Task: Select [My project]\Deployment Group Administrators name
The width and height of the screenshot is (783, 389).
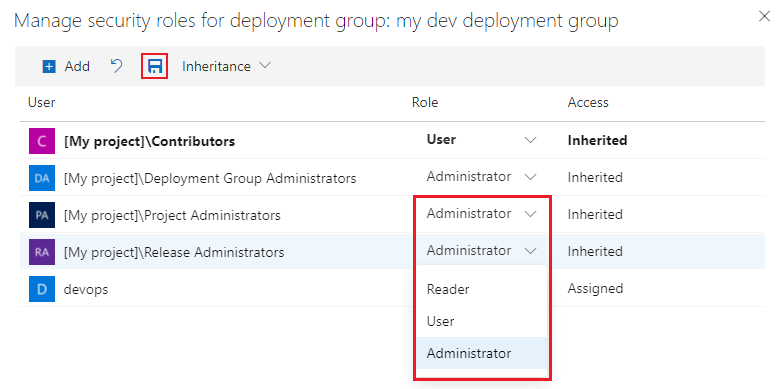Action: (x=210, y=178)
